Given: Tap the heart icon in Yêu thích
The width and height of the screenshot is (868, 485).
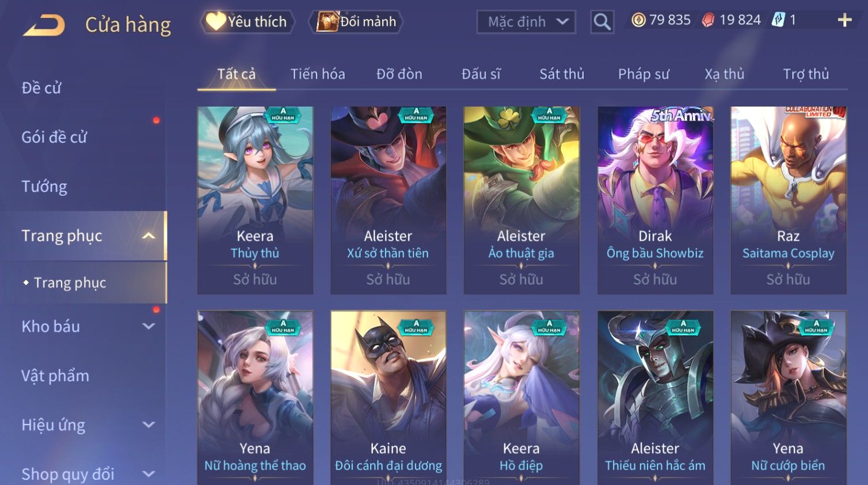Looking at the screenshot, I should pyautogui.click(x=216, y=21).
